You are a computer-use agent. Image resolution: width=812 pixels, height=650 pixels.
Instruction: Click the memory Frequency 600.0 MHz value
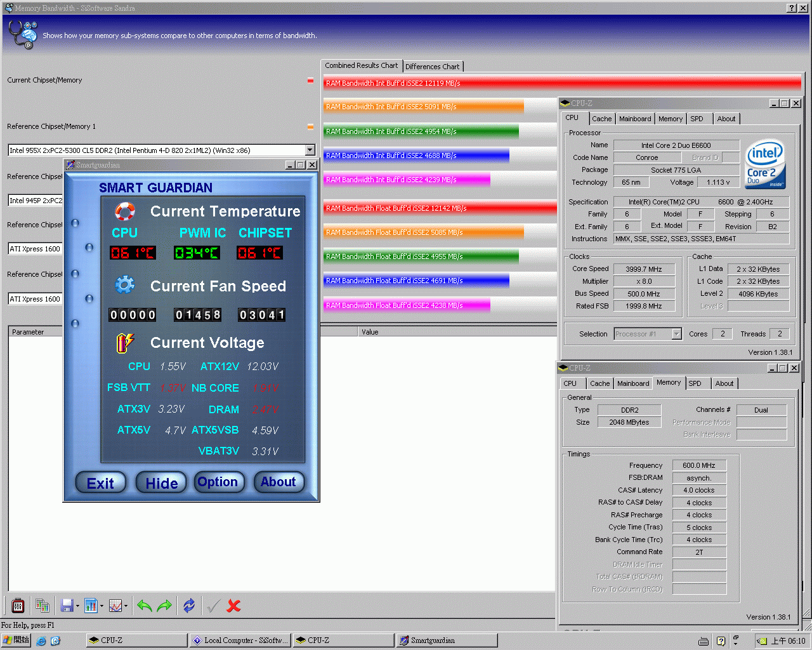699,465
